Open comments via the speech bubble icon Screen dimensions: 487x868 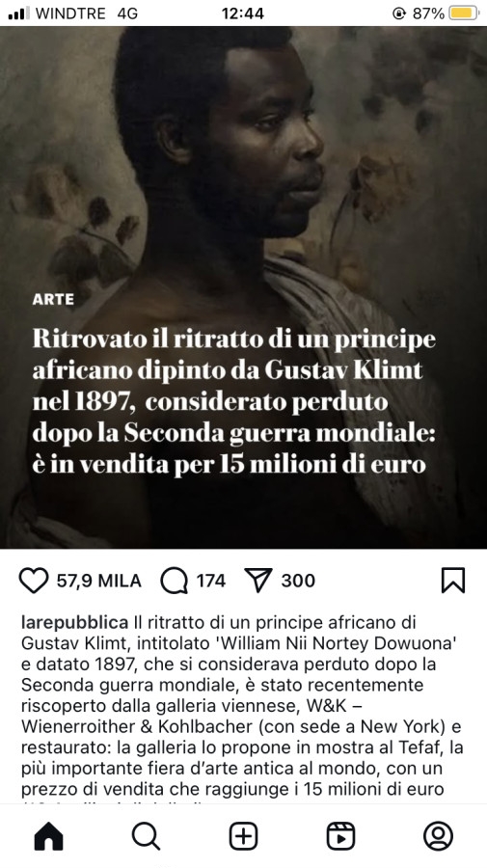tap(174, 581)
